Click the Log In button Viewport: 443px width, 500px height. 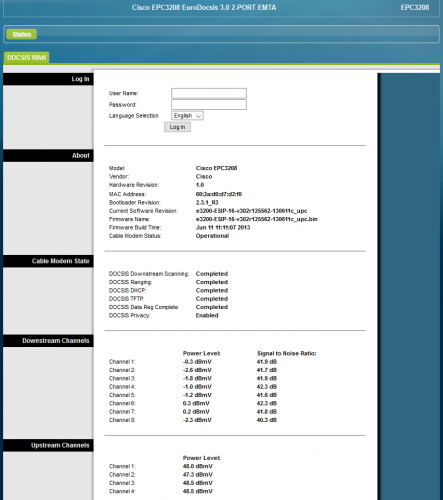click(x=177, y=127)
